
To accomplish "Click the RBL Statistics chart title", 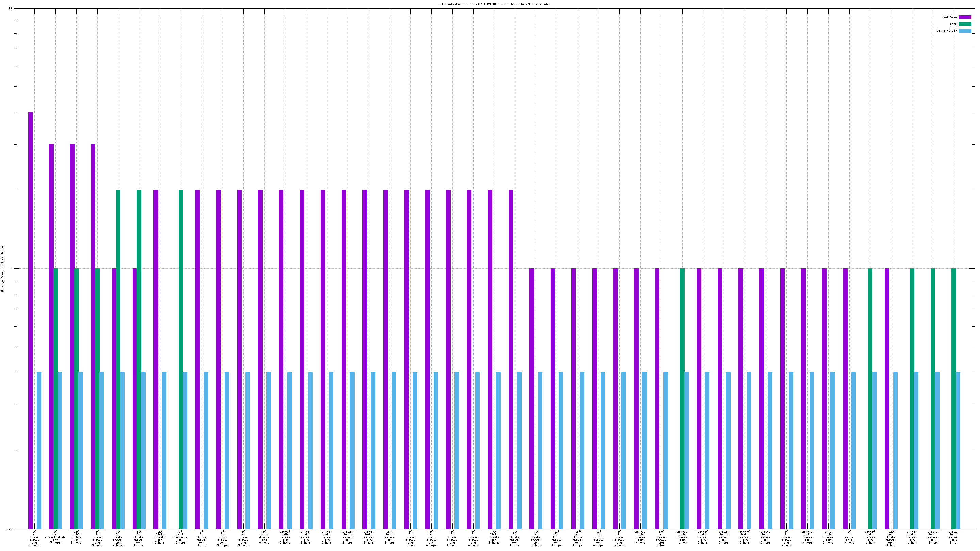I will click(x=494, y=4).
